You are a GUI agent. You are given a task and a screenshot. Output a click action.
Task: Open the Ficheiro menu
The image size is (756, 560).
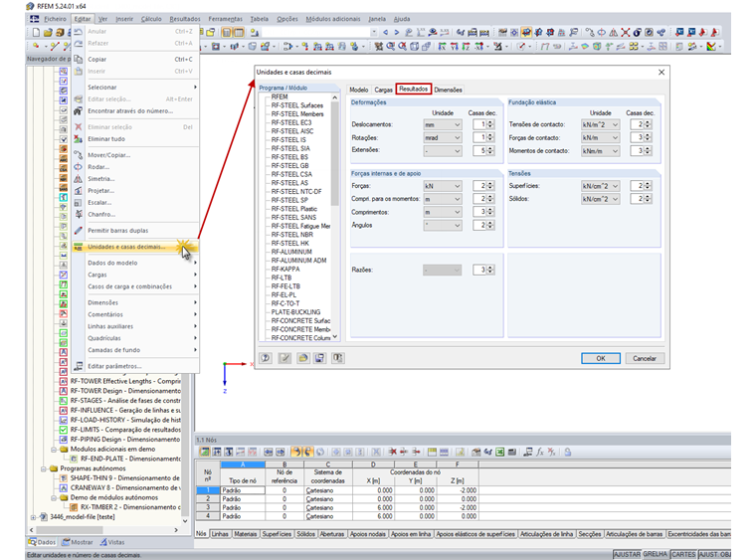[55, 19]
